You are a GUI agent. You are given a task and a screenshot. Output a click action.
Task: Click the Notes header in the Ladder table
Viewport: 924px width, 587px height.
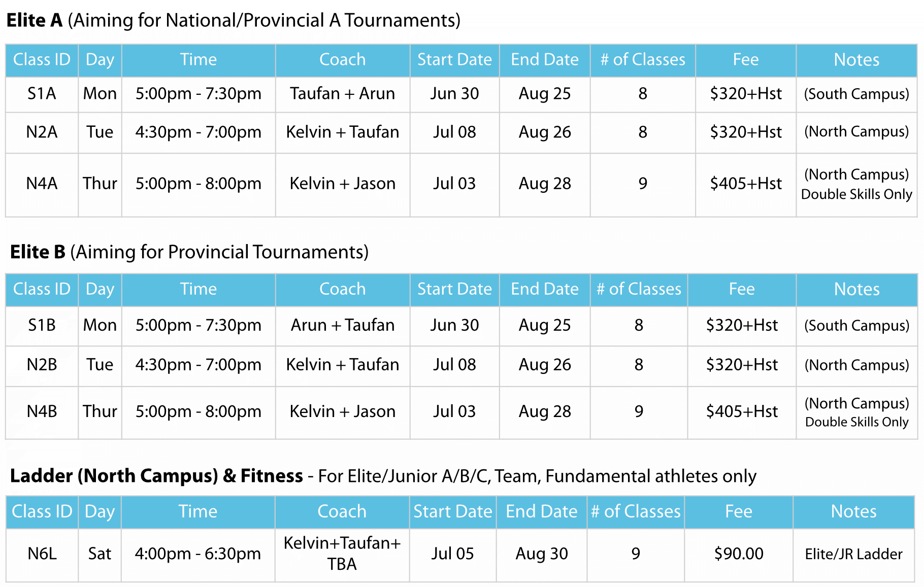click(854, 511)
